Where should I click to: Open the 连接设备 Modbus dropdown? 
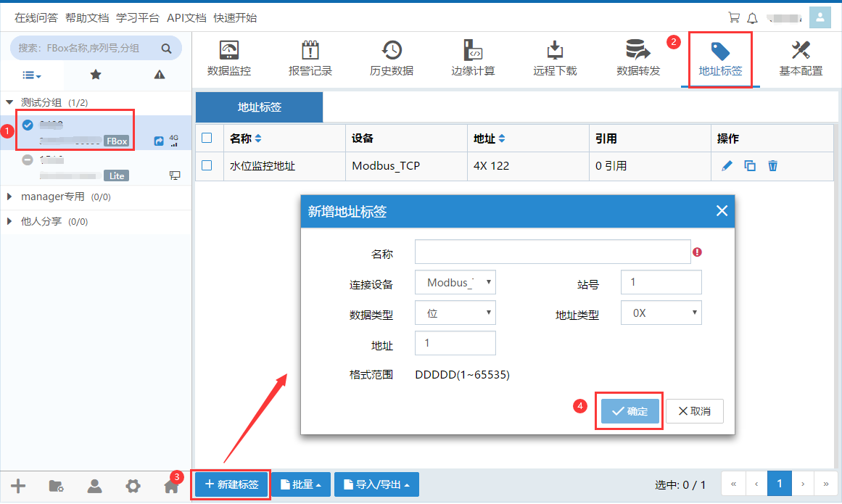point(455,282)
